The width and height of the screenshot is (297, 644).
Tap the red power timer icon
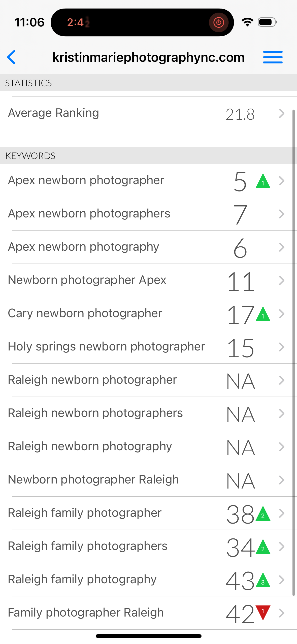218,23
